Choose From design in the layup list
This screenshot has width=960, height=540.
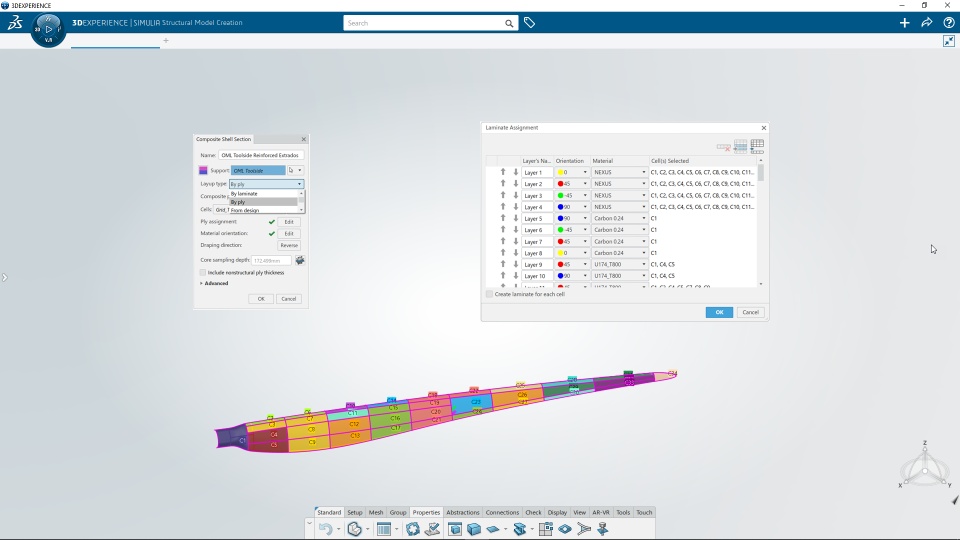click(x=263, y=210)
